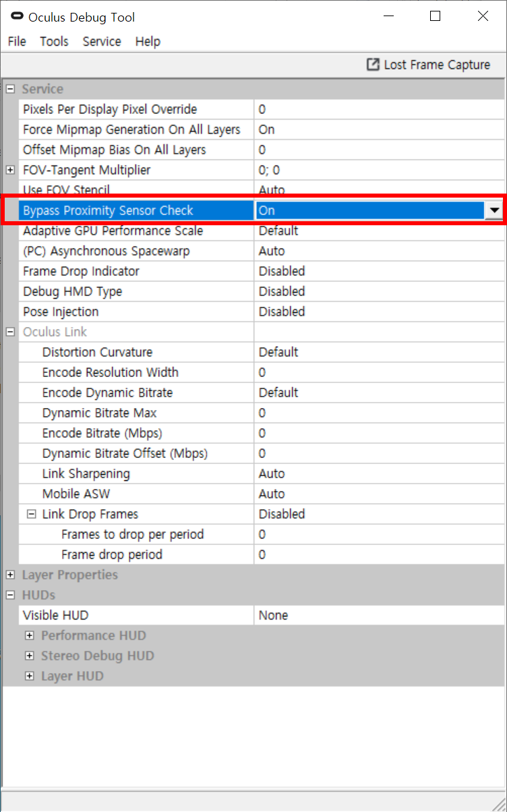Expand the Layer HUD group

[29, 676]
